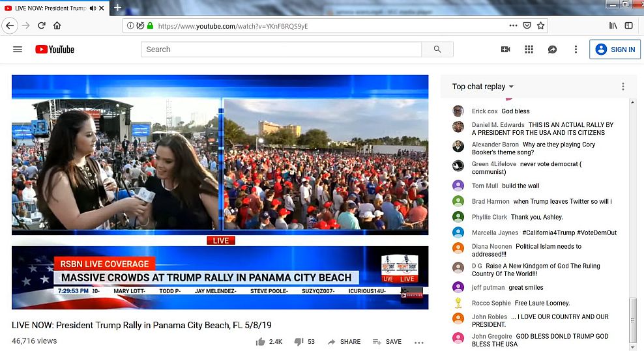Screen dimensions: 644x351
Task: Click the YouTube logo to go home
Action: [55, 49]
